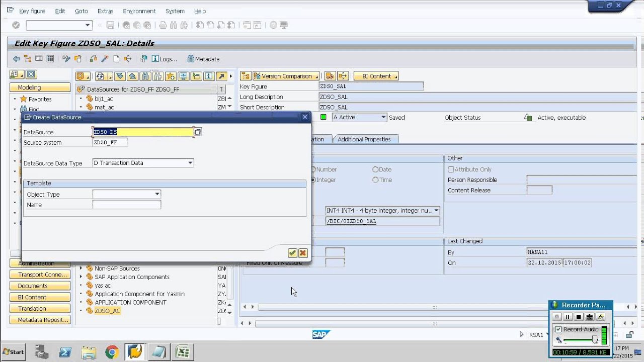Open the DataSource Data Type dropdown
644x362 pixels.
tap(190, 163)
